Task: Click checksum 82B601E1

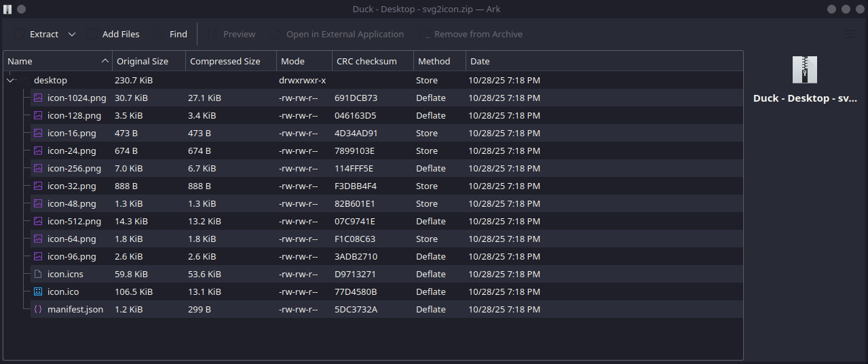Action: pos(355,203)
